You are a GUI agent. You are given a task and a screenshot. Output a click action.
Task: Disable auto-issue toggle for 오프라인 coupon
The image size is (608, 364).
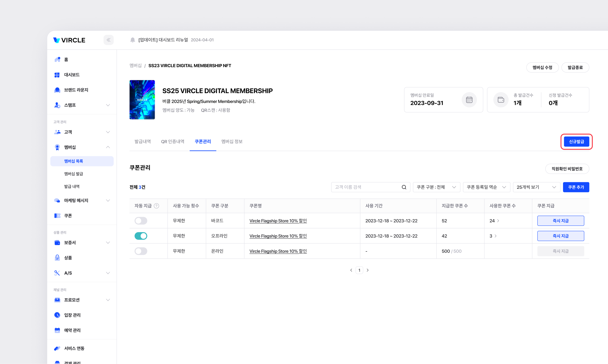coord(141,236)
